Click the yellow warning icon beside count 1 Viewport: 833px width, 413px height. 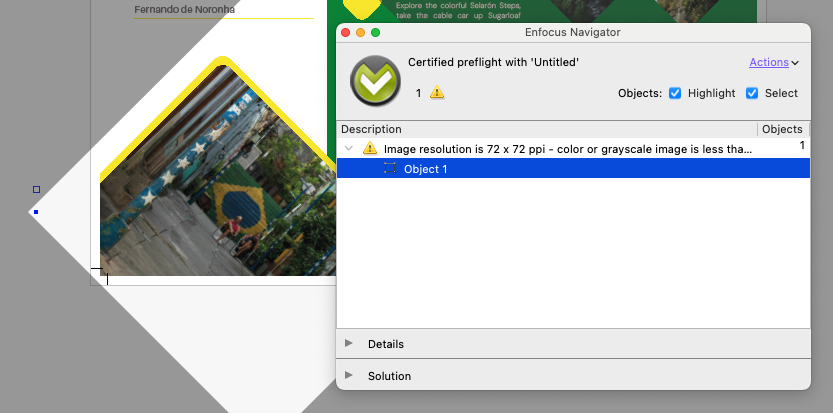click(x=437, y=92)
